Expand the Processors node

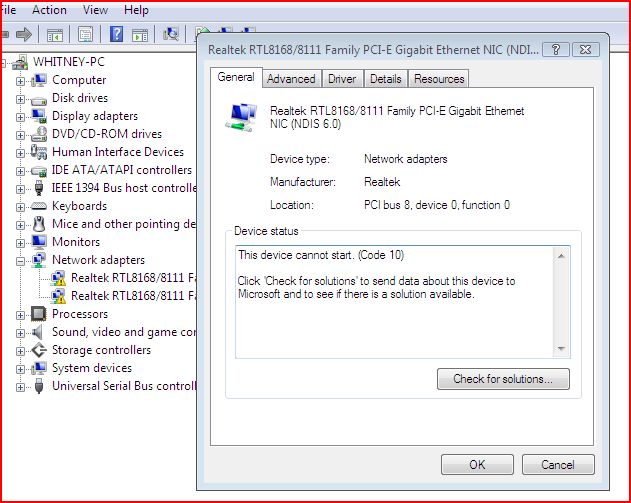(x=20, y=315)
